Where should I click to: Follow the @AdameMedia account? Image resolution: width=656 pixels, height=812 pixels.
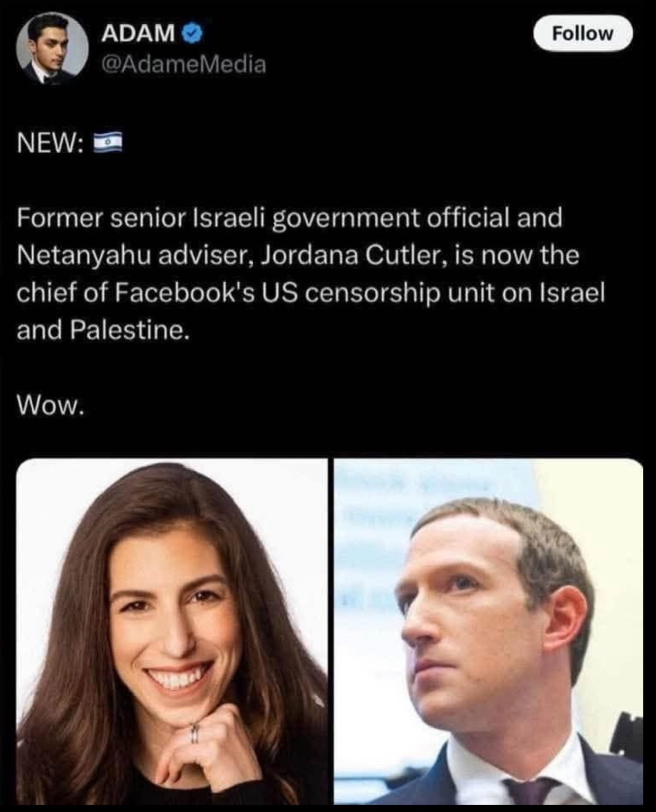pos(583,33)
